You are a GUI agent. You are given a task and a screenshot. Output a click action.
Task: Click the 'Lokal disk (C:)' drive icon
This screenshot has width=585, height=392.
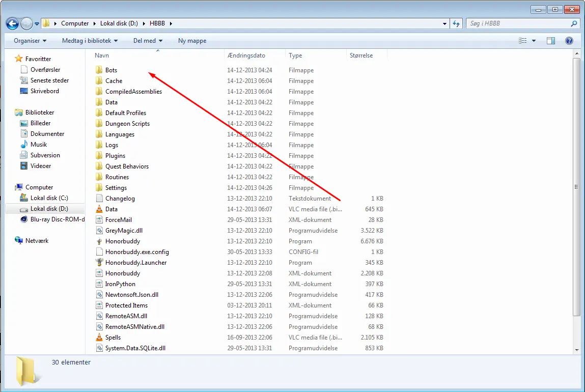click(x=24, y=198)
